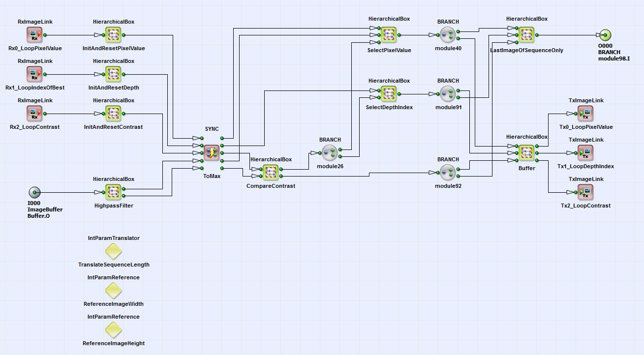Select the Rx2_LoopContrast RxImageLink module
The height and width of the screenshot is (355, 644).
click(x=34, y=114)
